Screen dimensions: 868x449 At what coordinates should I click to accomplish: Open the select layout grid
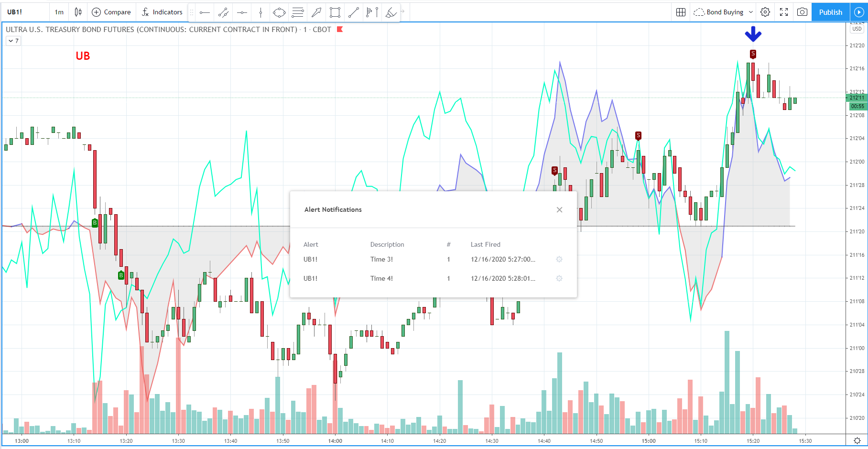click(681, 12)
